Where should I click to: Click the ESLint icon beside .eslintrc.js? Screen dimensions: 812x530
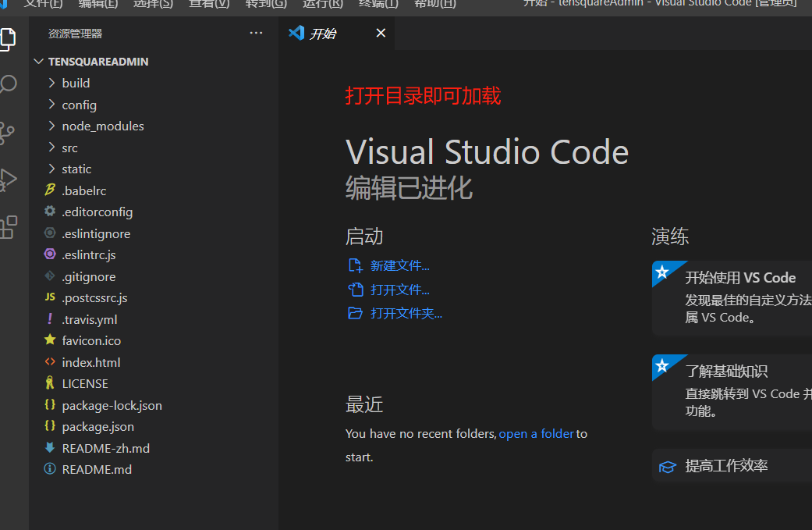[x=50, y=254]
